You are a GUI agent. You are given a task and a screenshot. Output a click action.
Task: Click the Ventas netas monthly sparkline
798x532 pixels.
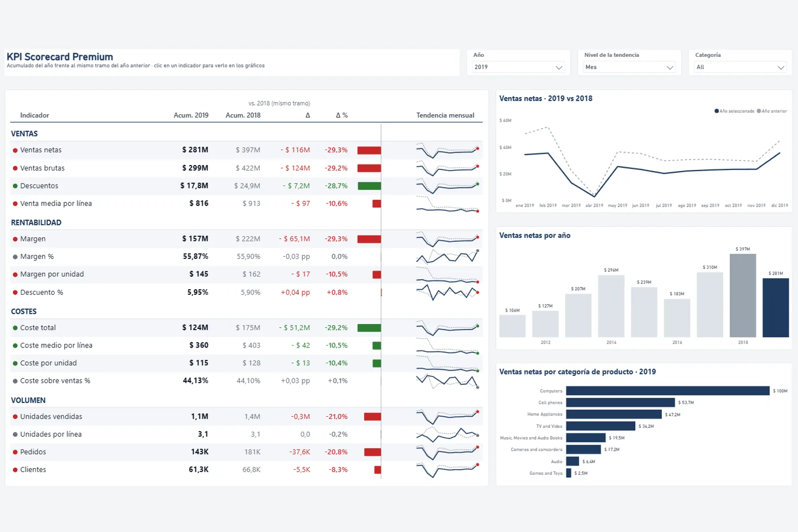pos(448,150)
